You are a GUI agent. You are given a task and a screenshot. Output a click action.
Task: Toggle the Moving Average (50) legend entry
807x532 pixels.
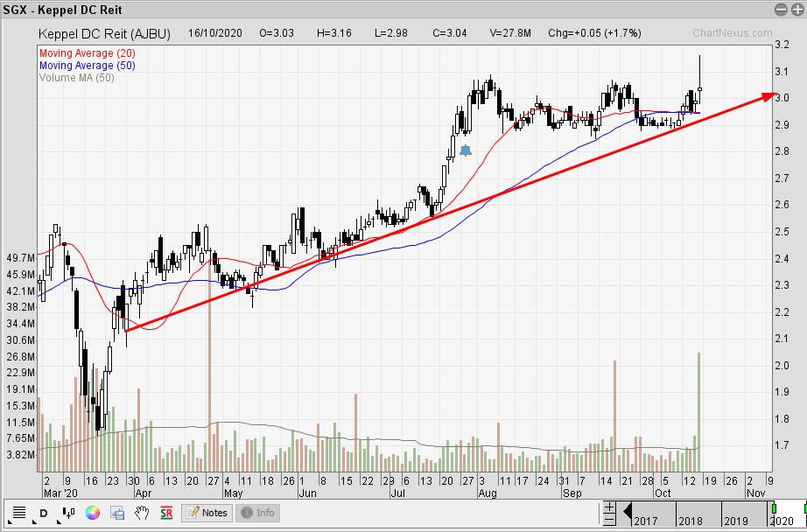tap(83, 65)
